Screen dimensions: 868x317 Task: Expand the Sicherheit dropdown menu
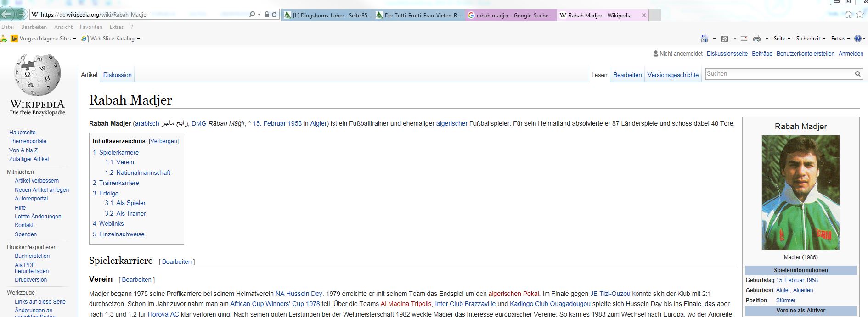coord(811,39)
